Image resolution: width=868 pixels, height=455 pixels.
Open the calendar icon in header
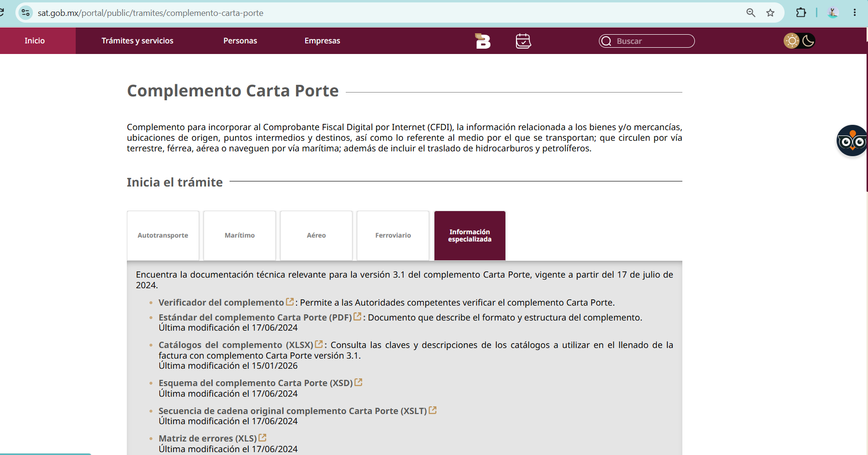(x=523, y=41)
